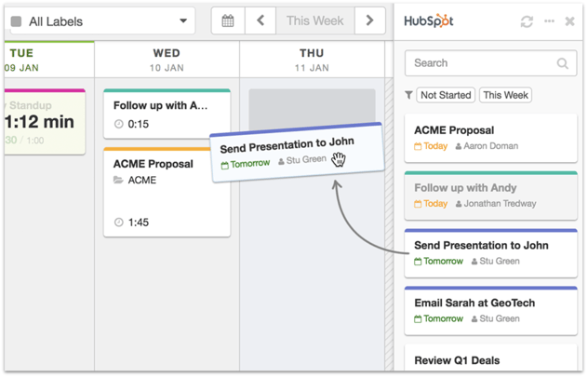Toggle the This Week filter chip
Image resolution: width=588 pixels, height=378 pixels.
point(505,95)
